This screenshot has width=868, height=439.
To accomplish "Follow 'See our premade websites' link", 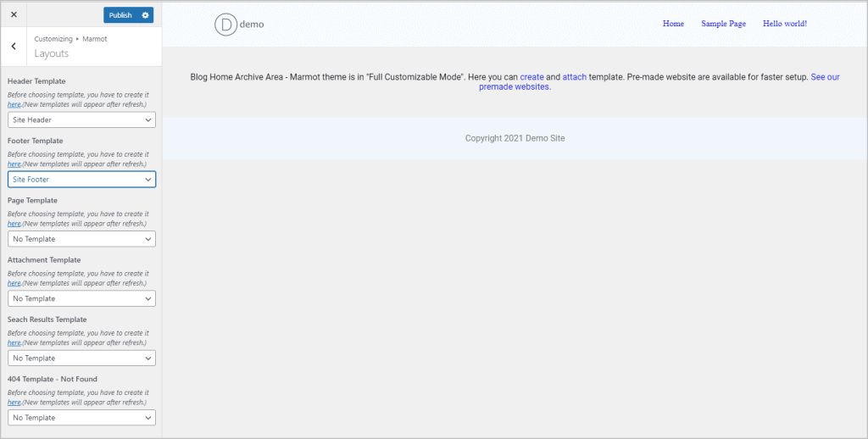I will [x=515, y=86].
